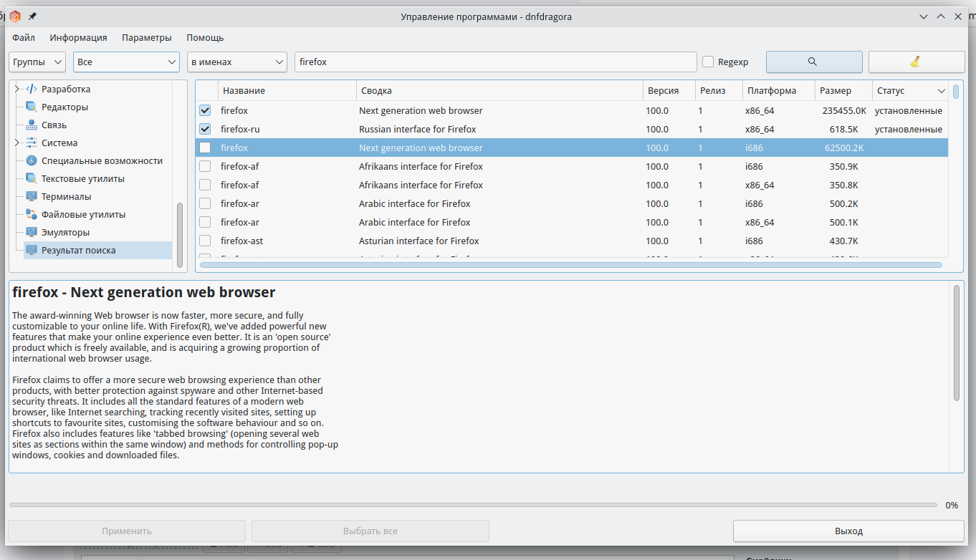The image size is (976, 560).
Task: Click the sliders icon beside Система
Action: tap(32, 143)
